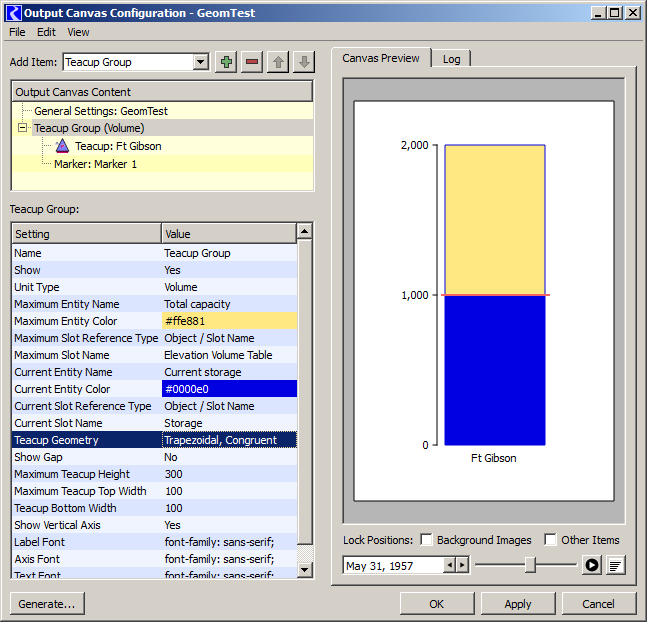Click the May 31, 1957 date field

[393, 565]
